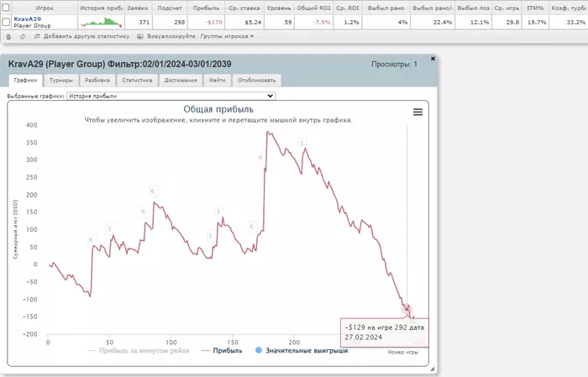The height and width of the screenshot is (377, 588).
Task: Select the Достижения tab
Action: [x=181, y=81]
